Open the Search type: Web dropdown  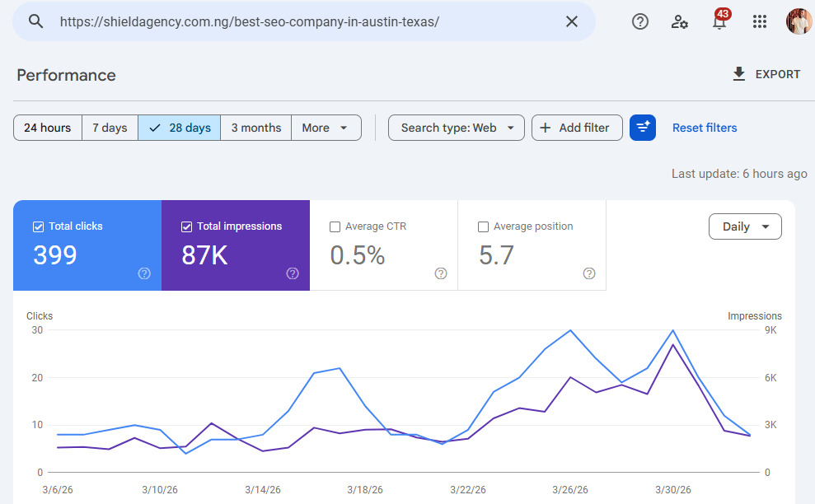click(456, 128)
